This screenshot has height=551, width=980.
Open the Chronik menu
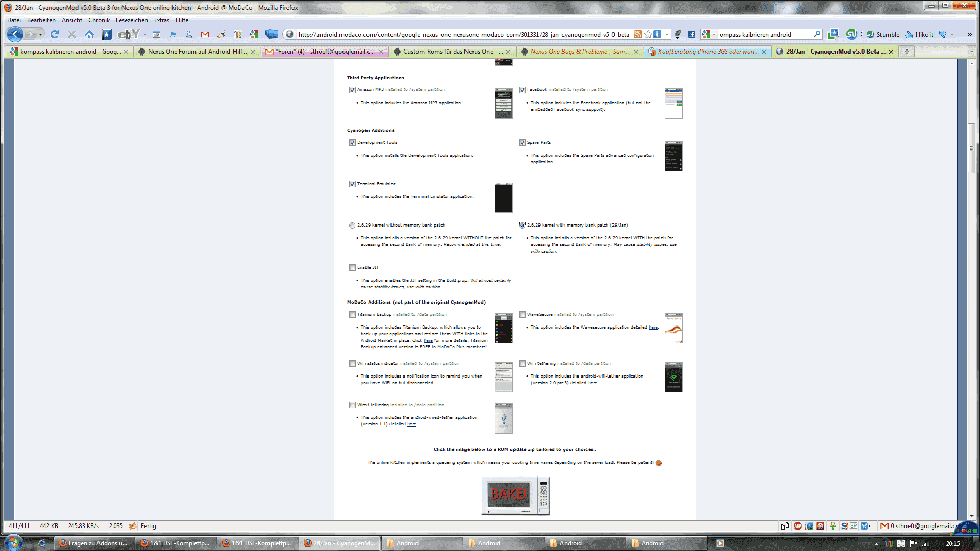point(99,20)
